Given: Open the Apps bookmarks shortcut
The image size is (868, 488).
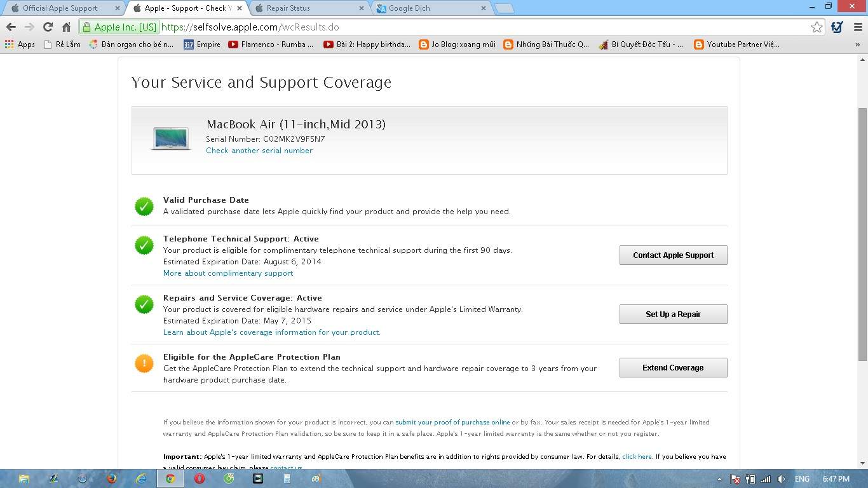Looking at the screenshot, I should click(20, 44).
